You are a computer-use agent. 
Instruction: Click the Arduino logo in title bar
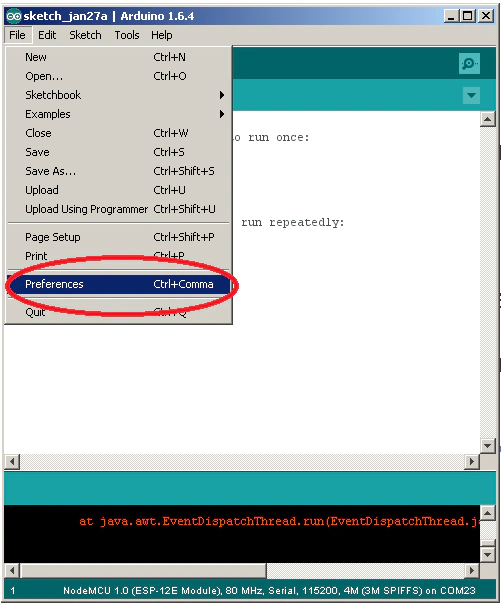(13, 16)
